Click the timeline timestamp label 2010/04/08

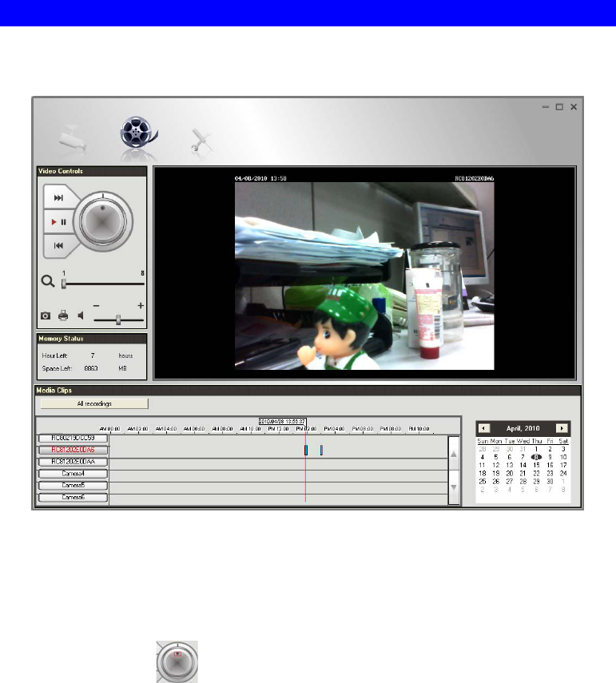coord(282,422)
